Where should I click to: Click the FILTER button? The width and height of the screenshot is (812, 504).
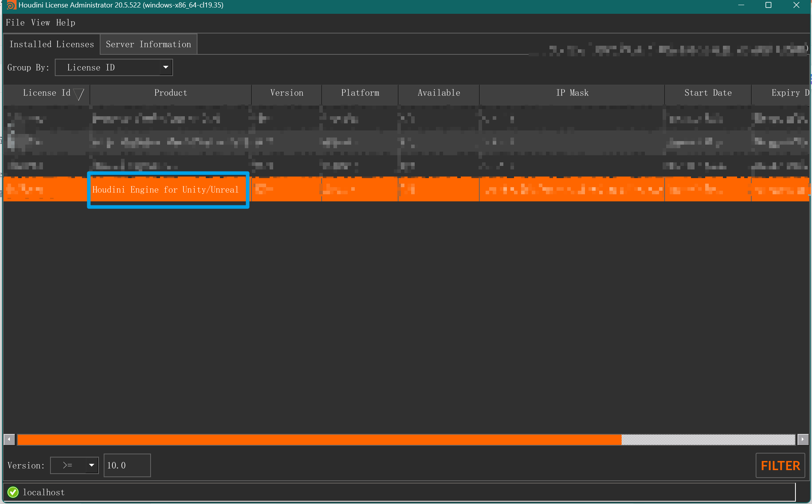click(780, 465)
